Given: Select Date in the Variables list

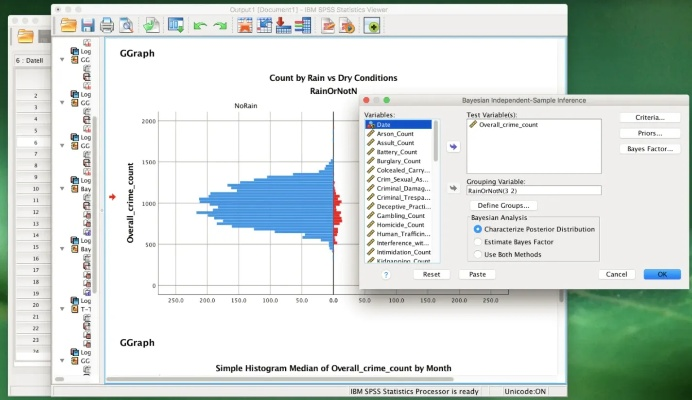Looking at the screenshot, I should pos(397,125).
